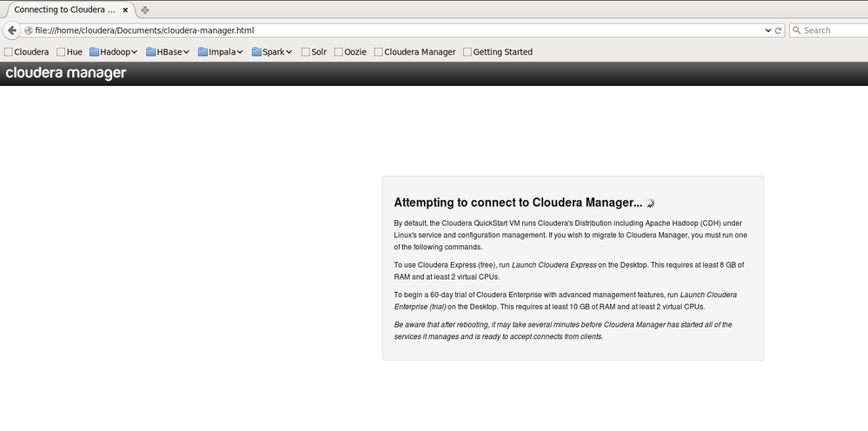868x431 pixels.
Task: Expand the Hadoop bookmarks folder
Action: 114,52
